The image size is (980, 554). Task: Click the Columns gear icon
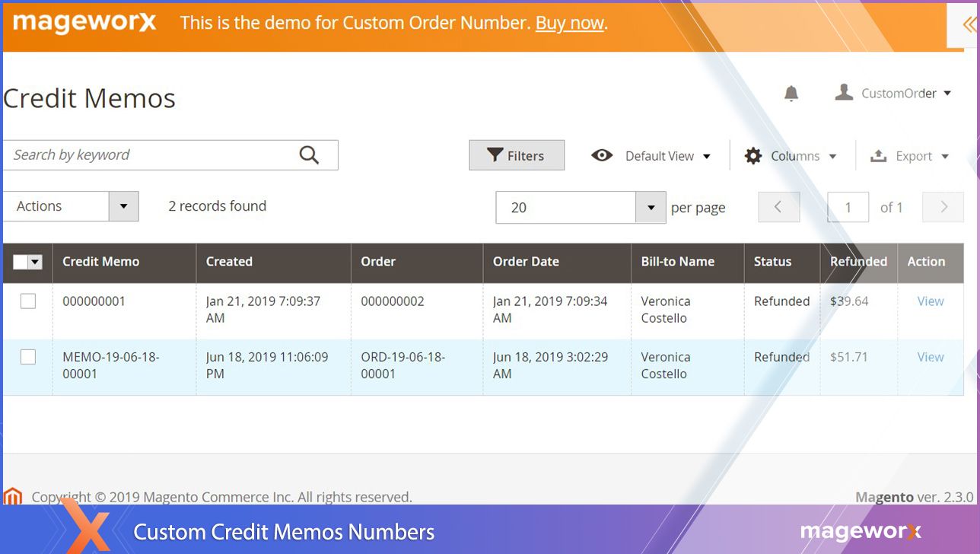click(753, 156)
